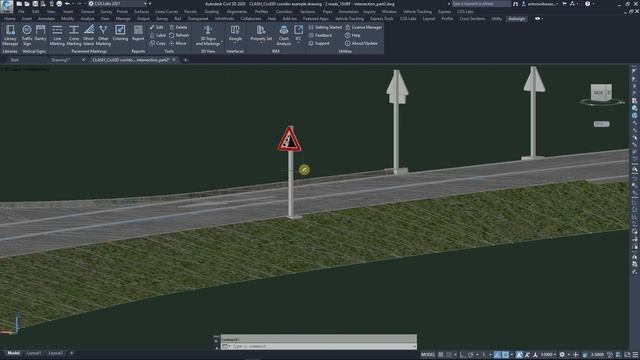Open About/Update in Utilities panel

[361, 43]
